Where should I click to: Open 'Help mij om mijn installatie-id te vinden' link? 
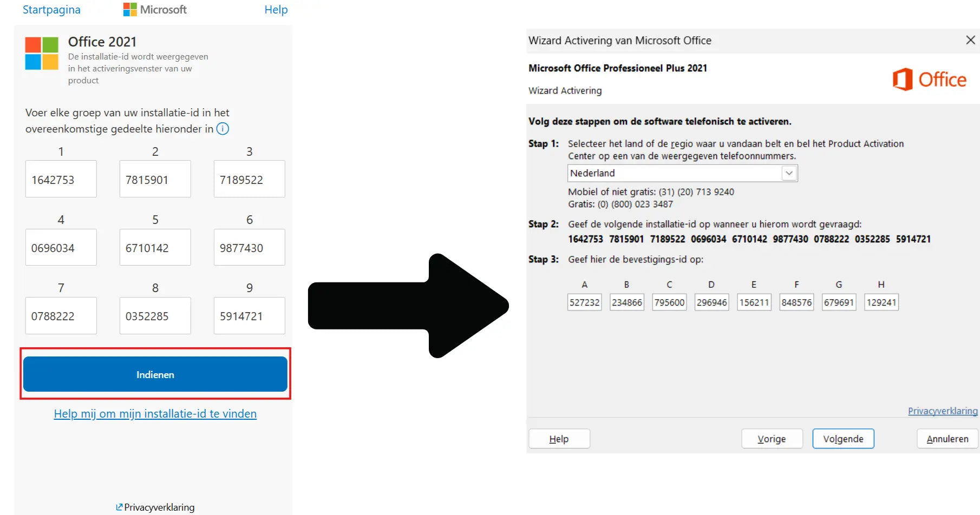[155, 414]
